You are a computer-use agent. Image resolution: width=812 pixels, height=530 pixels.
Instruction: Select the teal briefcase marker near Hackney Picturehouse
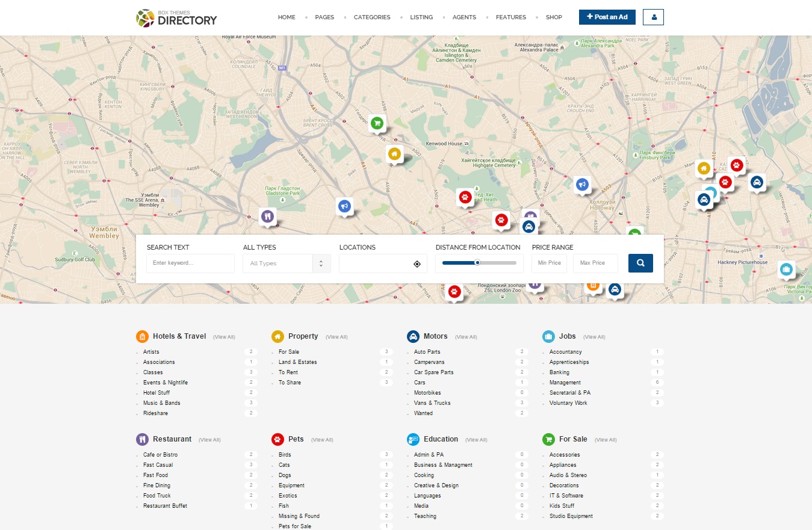click(x=786, y=270)
